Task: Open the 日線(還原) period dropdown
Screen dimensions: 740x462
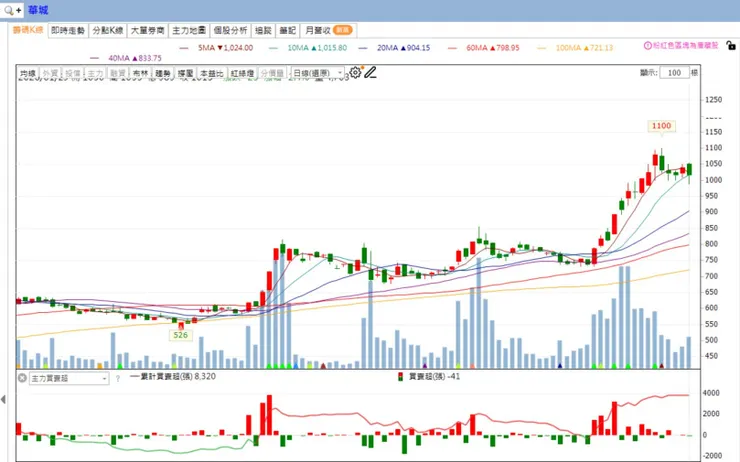Action: 318,73
